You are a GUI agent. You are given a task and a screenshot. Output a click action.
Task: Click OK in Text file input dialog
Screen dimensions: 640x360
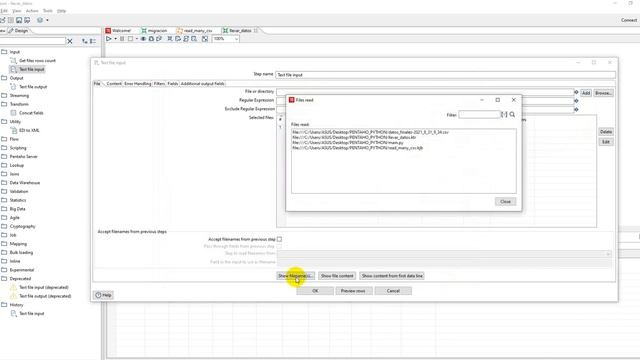[x=315, y=291]
